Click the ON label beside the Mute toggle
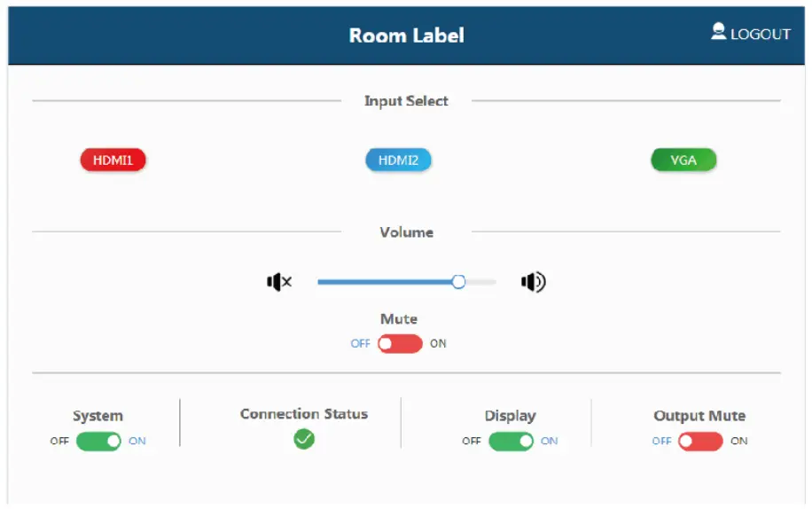This screenshot has height=509, width=812. [438, 344]
